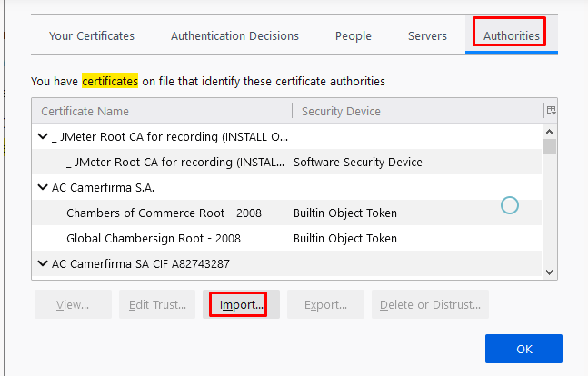588x376 pixels.
Task: Select the Servers tab
Action: (427, 36)
